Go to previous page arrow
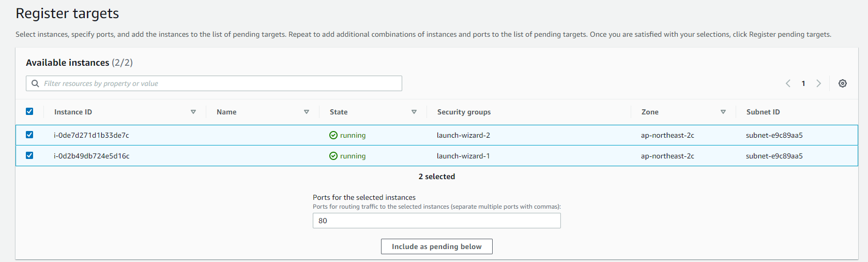Screen dimensions: 868x262 tap(788, 83)
